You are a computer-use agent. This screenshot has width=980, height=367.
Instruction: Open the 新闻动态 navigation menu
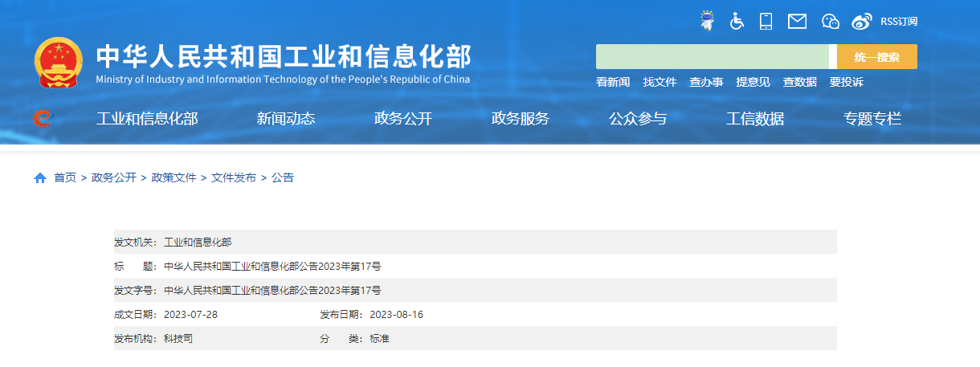[x=286, y=119]
